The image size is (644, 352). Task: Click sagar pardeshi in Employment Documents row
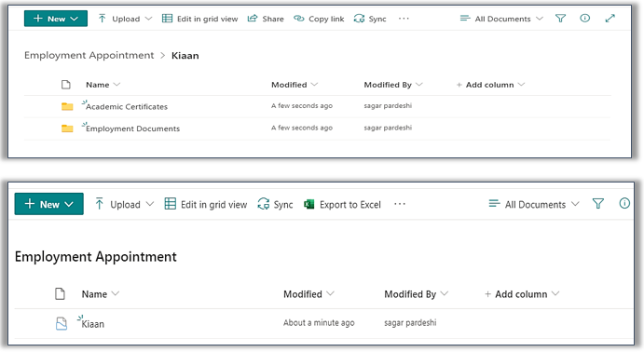point(388,128)
